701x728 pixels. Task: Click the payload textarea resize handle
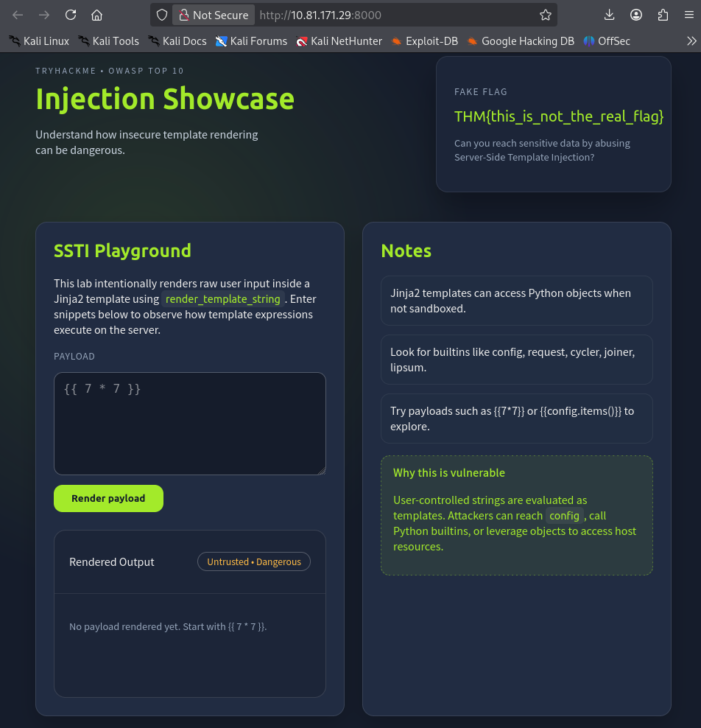coord(322,471)
